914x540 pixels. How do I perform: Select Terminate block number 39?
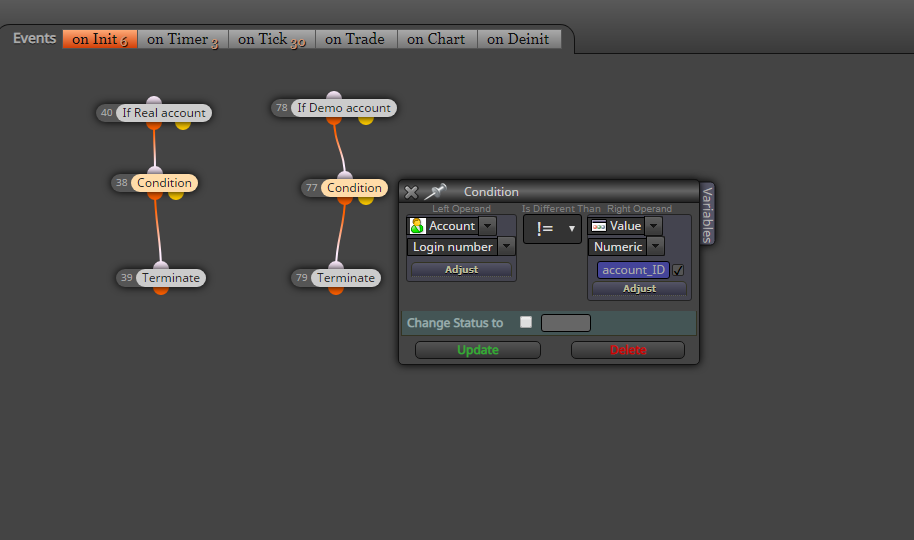(x=171, y=278)
